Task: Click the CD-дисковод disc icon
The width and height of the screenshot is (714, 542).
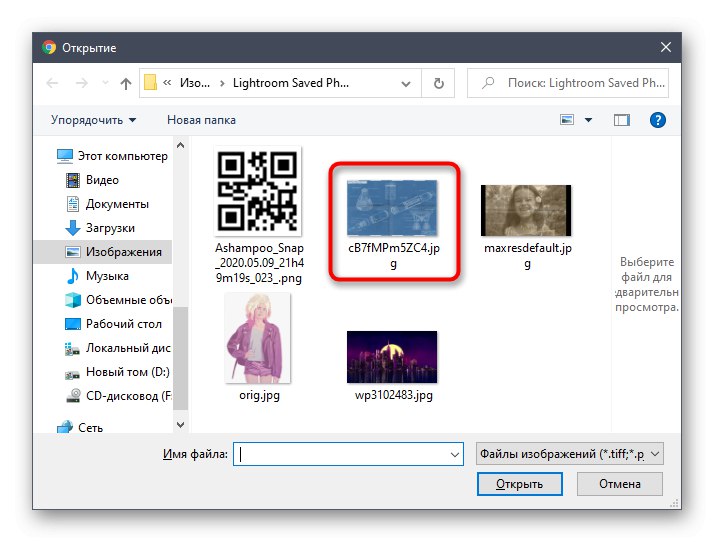Action: tap(73, 396)
